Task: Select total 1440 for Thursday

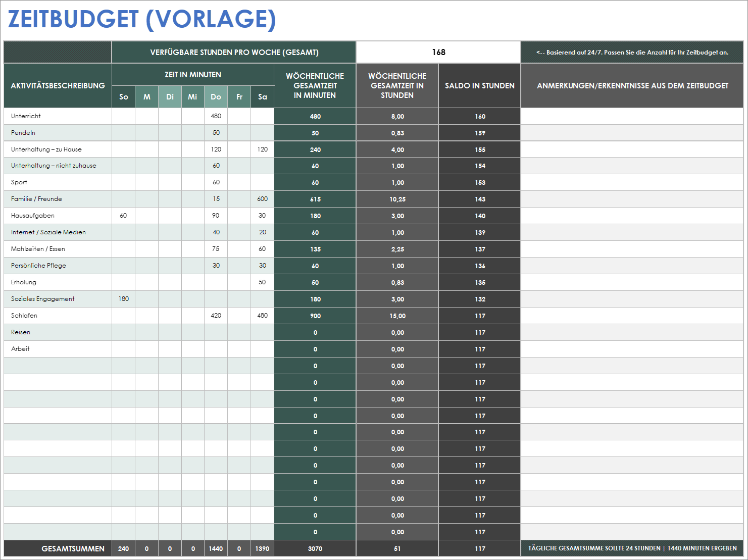Action: tap(216, 548)
